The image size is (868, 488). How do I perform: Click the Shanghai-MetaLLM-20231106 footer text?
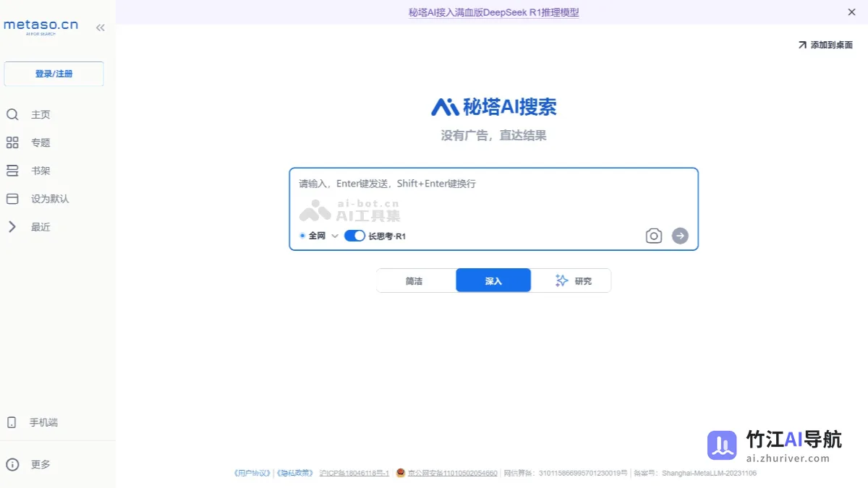[x=710, y=473]
